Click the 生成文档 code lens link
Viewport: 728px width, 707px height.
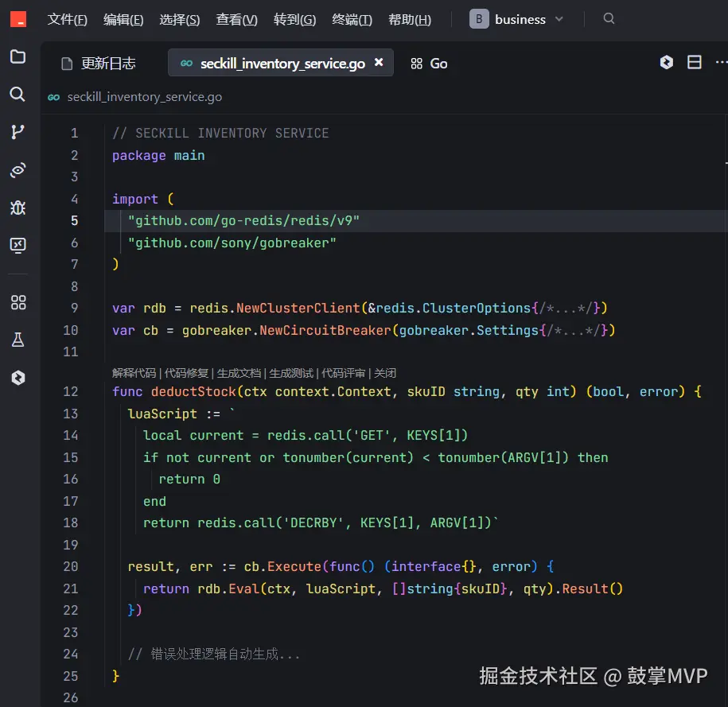(239, 373)
